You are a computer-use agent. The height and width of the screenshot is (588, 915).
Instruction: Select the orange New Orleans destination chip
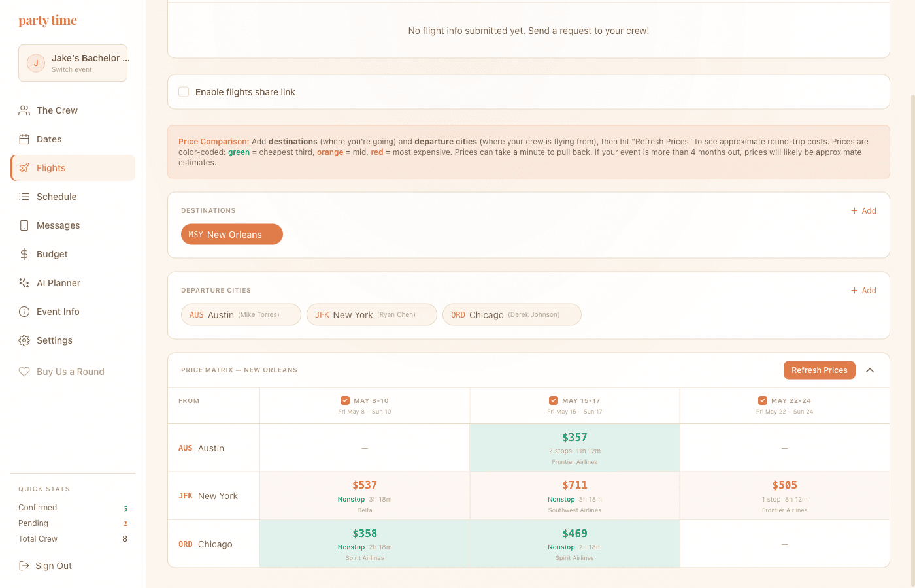231,234
